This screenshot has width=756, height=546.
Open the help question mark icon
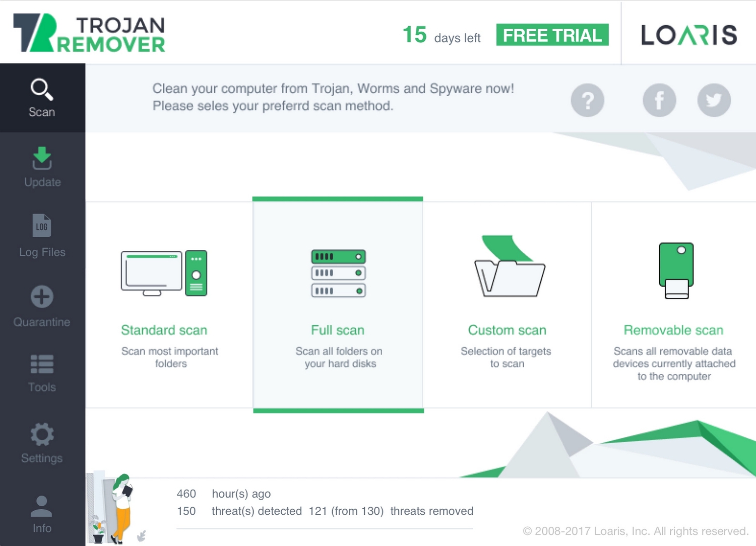tap(587, 101)
